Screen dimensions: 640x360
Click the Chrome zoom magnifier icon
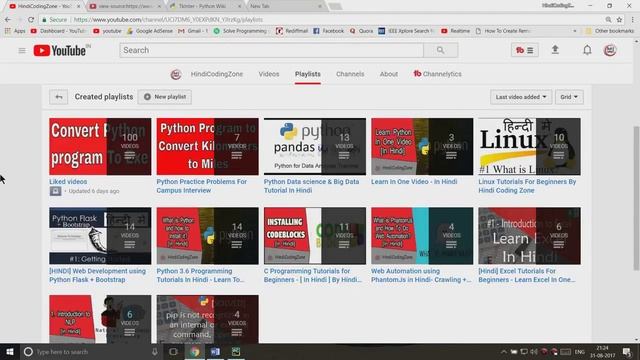click(x=608, y=19)
